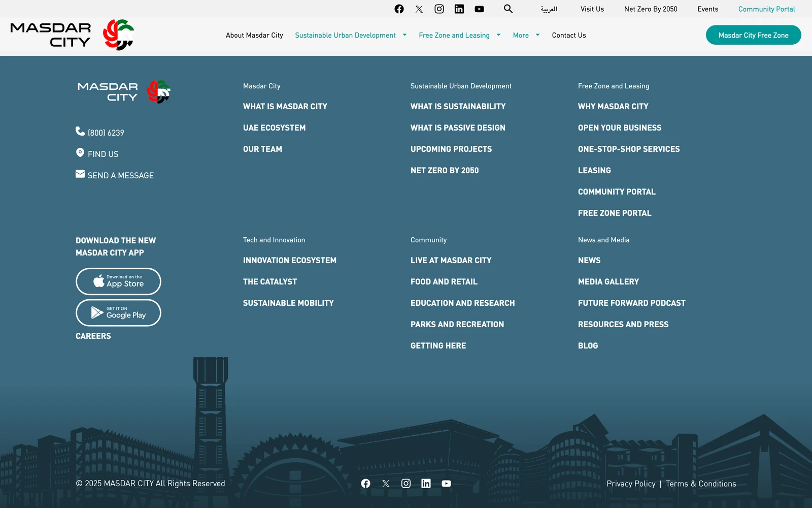The image size is (812, 508).
Task: Open Free Zone Portal link
Action: click(615, 213)
